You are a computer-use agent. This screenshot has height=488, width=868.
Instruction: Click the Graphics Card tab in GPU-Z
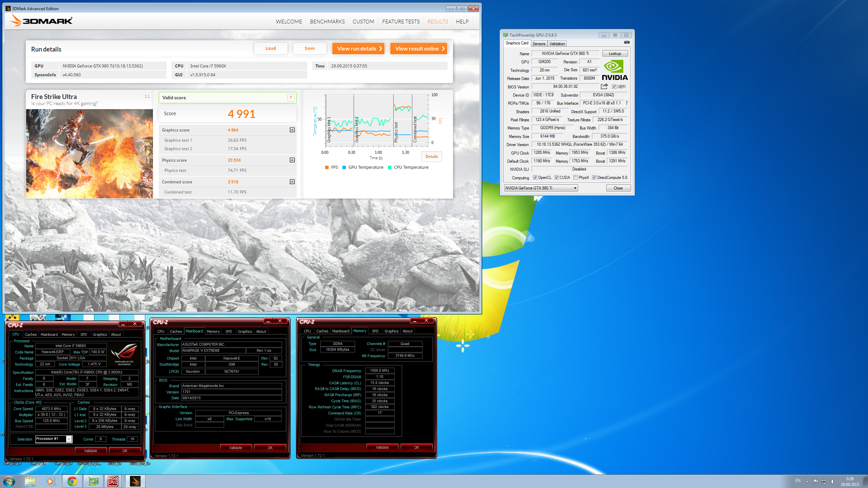click(517, 43)
